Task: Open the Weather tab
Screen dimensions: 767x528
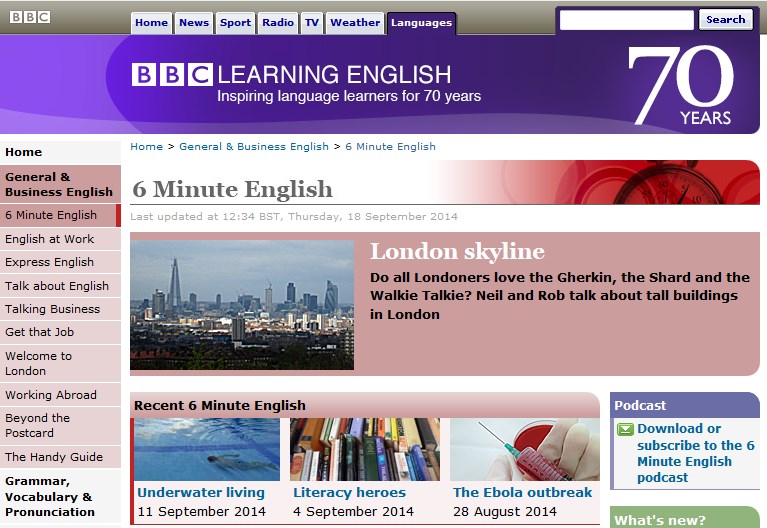Action: 355,23
